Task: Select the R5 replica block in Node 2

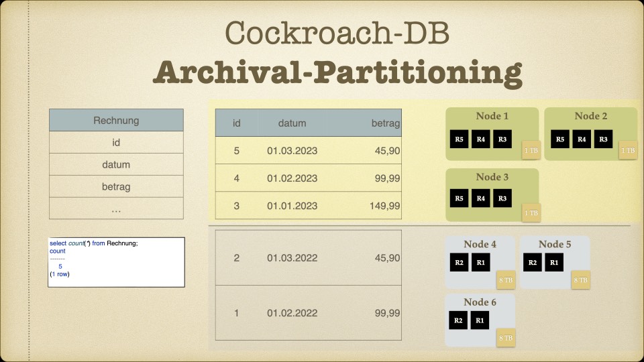Action: pos(560,139)
